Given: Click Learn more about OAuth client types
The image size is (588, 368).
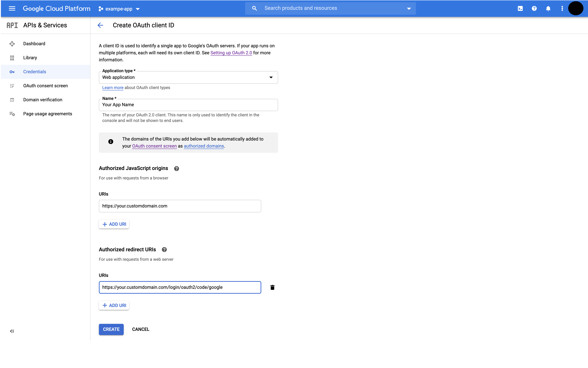Looking at the screenshot, I should 113,88.
